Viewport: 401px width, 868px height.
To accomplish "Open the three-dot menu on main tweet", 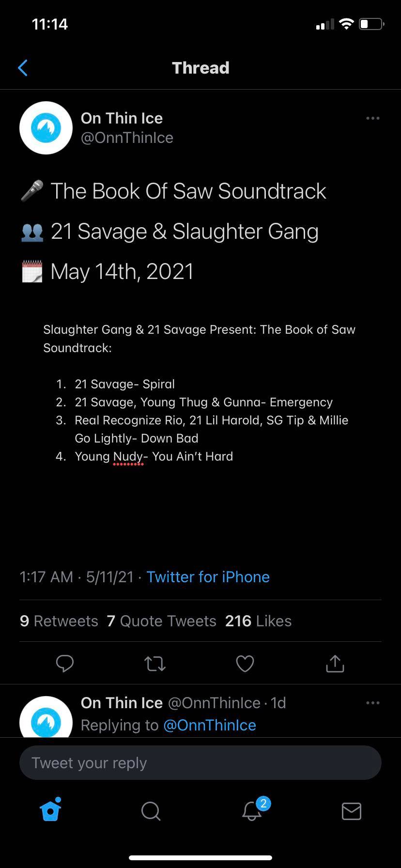I will pyautogui.click(x=373, y=118).
